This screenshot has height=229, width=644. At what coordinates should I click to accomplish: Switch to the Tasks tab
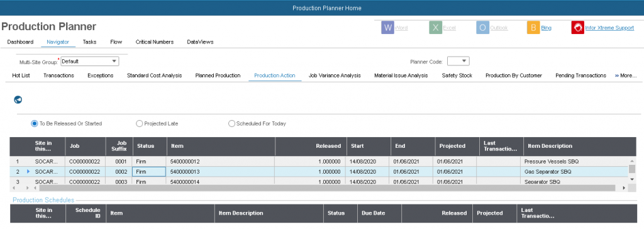pos(89,42)
